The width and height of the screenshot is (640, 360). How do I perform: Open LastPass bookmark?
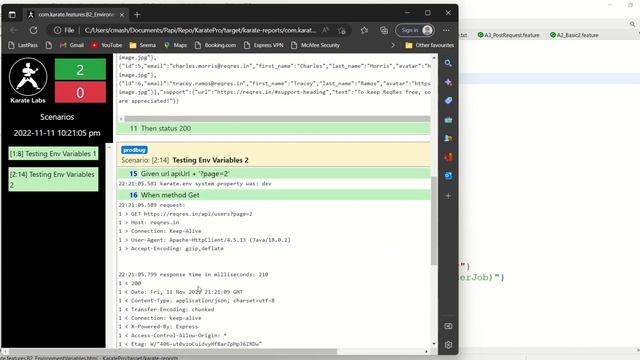point(23,45)
